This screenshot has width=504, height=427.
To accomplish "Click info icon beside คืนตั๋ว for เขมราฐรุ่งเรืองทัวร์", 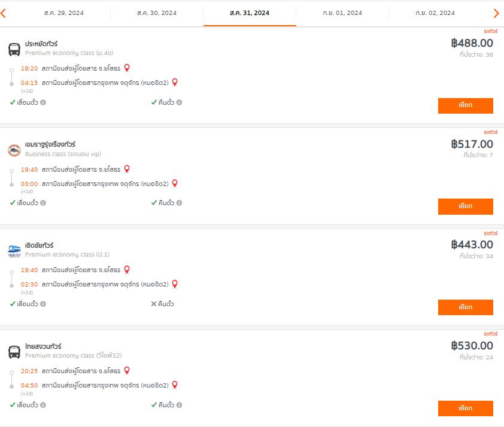I will [x=180, y=203].
